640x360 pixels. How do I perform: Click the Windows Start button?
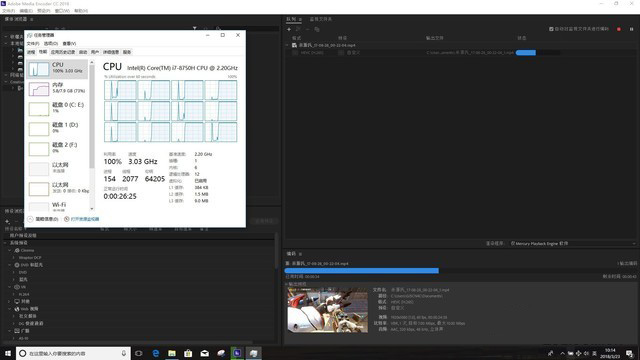(8, 353)
